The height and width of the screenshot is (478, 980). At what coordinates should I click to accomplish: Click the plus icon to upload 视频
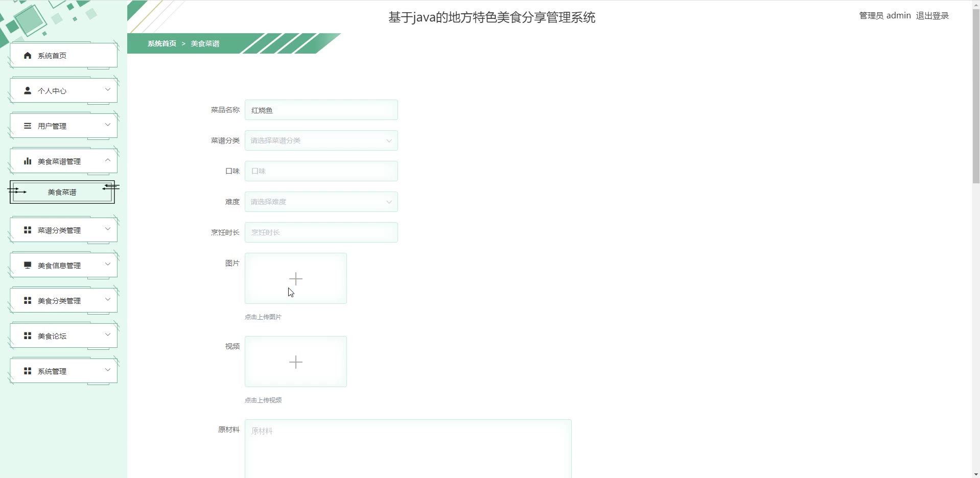click(x=296, y=362)
